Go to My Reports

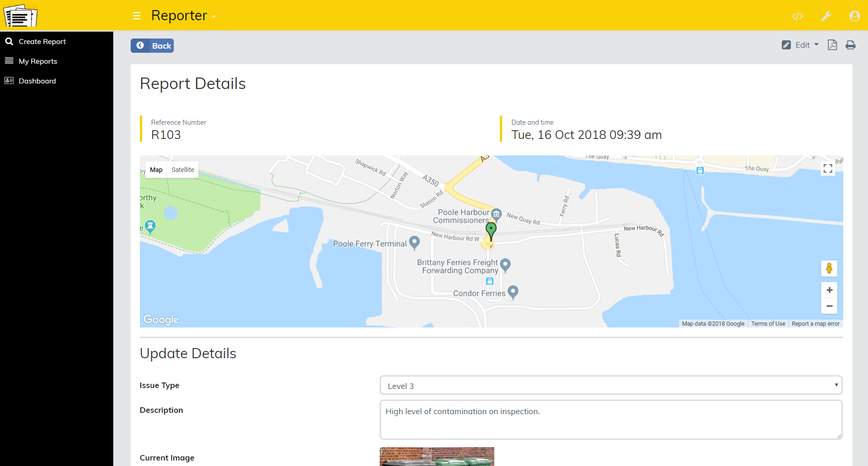(38, 61)
